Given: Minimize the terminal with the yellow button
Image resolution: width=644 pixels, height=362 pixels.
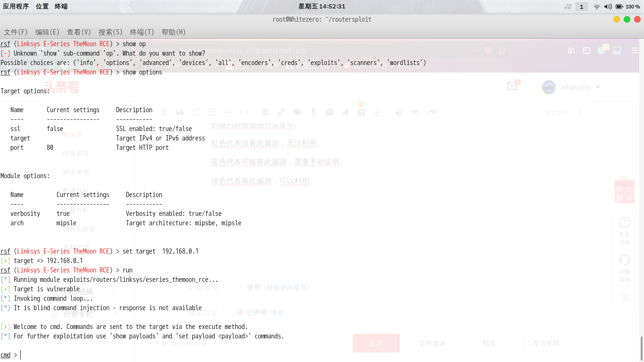Looking at the screenshot, I should [x=617, y=19].
